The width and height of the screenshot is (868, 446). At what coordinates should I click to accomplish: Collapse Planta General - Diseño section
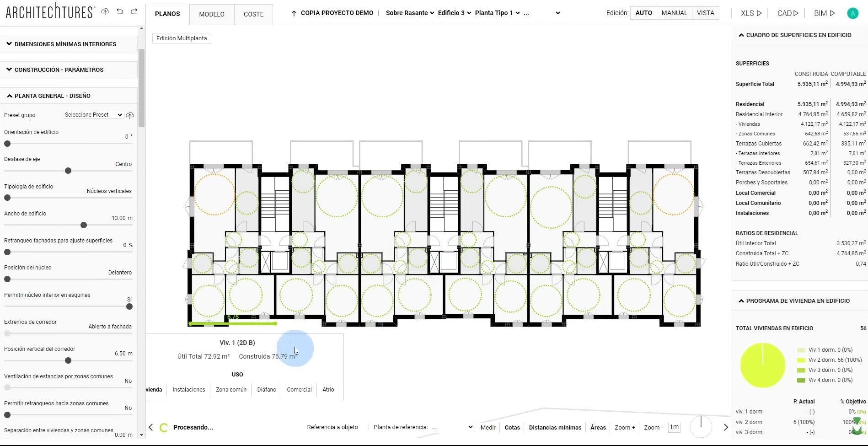click(69, 96)
